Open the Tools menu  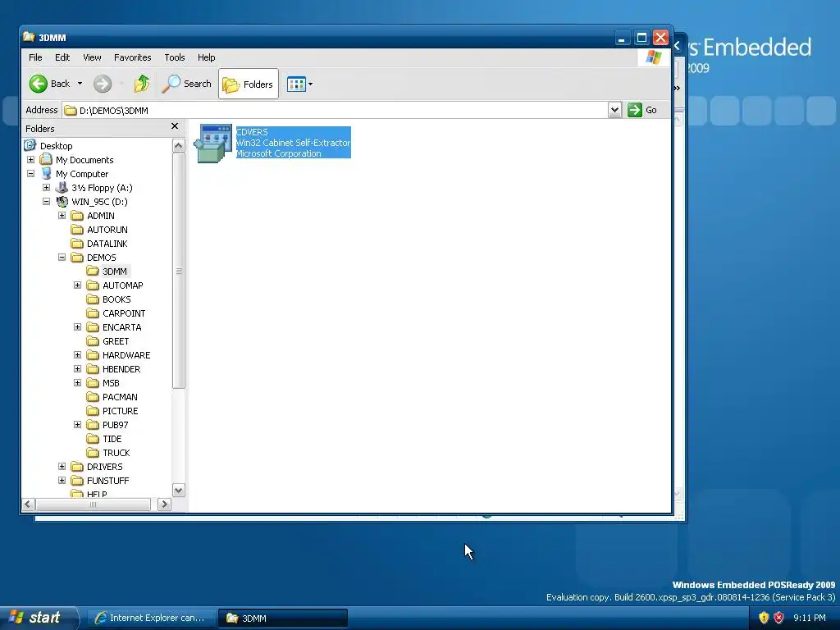174,57
